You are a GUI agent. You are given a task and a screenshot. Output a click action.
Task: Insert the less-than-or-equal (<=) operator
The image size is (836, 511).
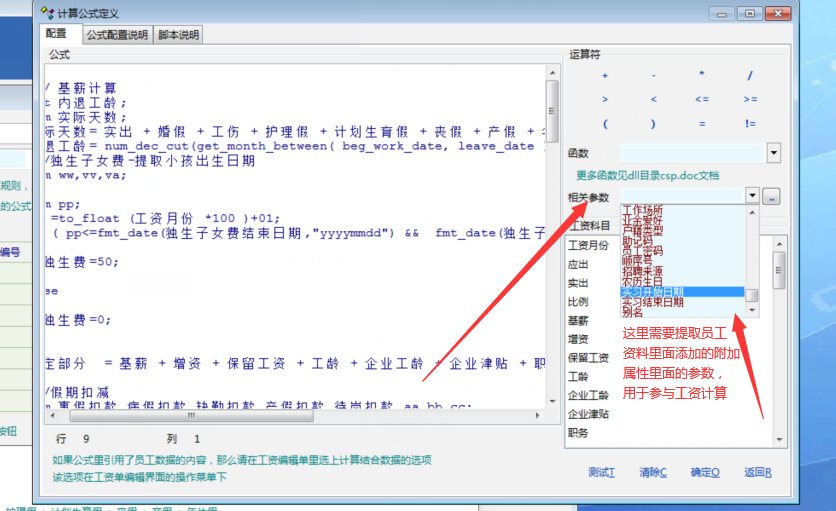pyautogui.click(x=701, y=100)
